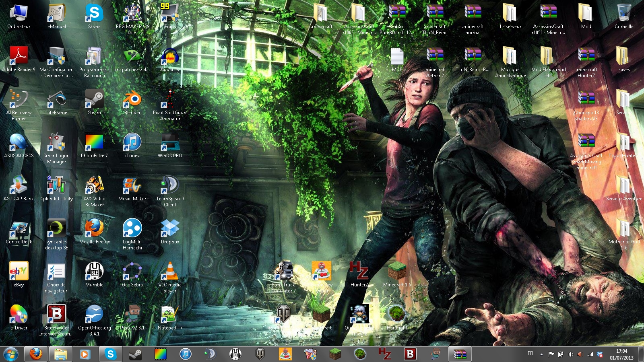Open the Le serveur folder
This screenshot has width=644, height=362.
[x=510, y=16]
